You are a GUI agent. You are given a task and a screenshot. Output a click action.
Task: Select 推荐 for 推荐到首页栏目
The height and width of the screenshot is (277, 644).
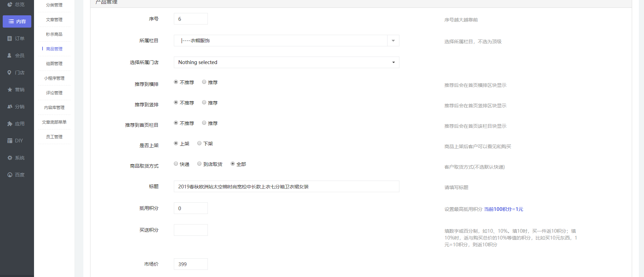point(204,123)
